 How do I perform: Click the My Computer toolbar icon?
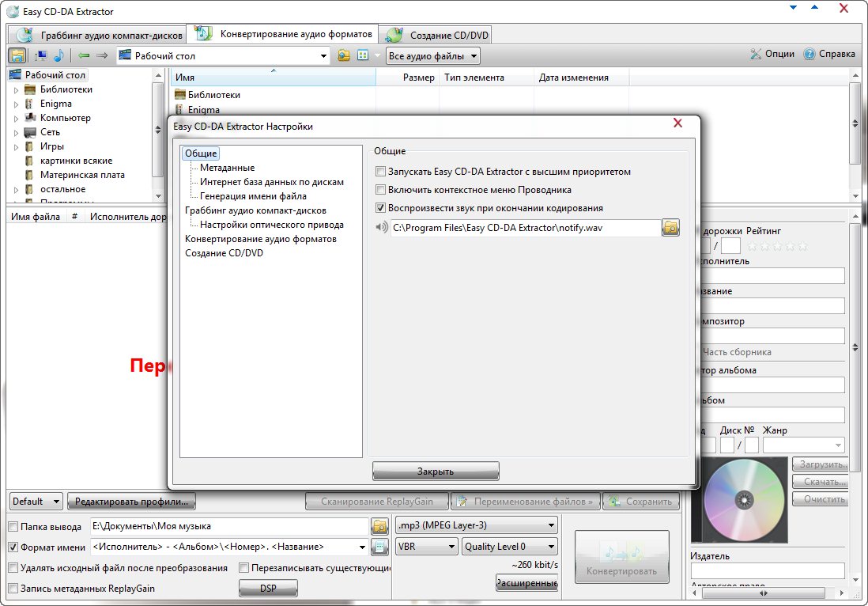click(41, 55)
